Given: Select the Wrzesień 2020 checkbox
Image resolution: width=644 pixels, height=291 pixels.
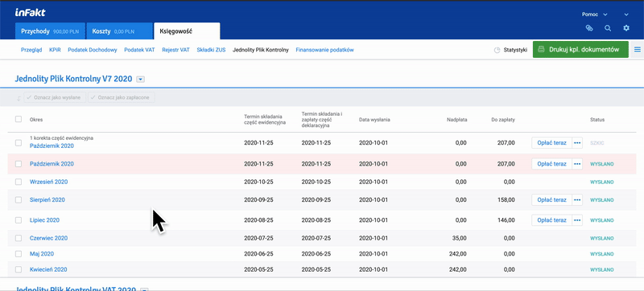Looking at the screenshot, I should (x=19, y=182).
